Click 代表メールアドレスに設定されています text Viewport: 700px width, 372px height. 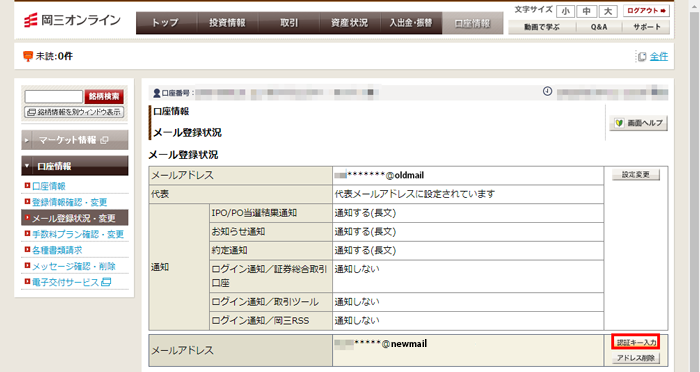pos(415,194)
